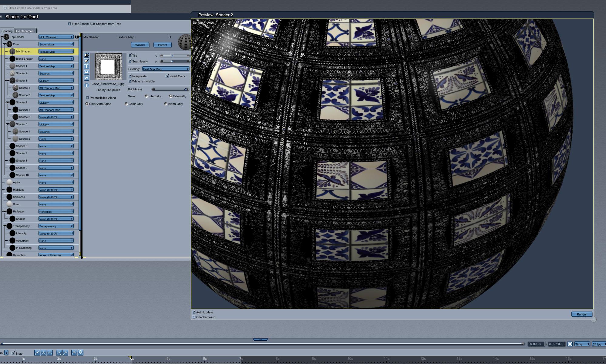The height and width of the screenshot is (364, 606).
Task: Click the Wizard button
Action: pos(140,45)
